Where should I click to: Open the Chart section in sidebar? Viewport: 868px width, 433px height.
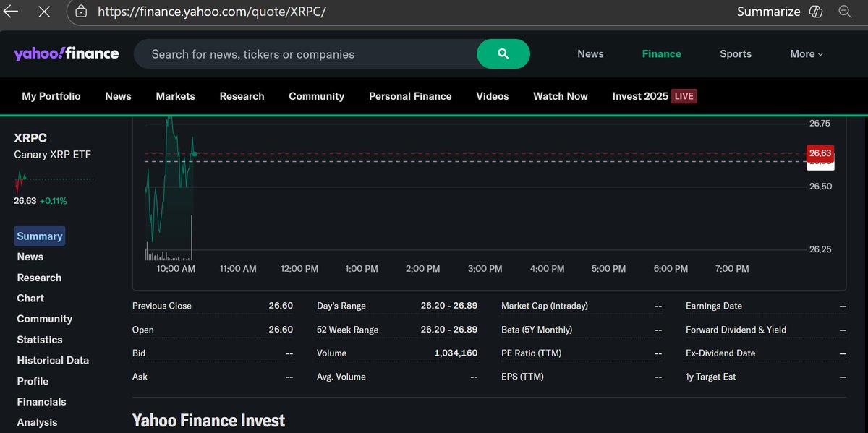[x=30, y=298]
